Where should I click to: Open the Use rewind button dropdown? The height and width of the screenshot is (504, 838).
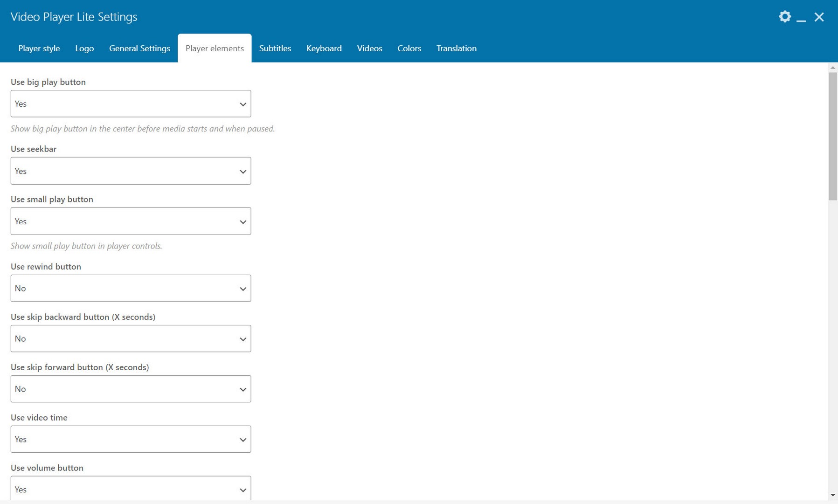(x=131, y=289)
